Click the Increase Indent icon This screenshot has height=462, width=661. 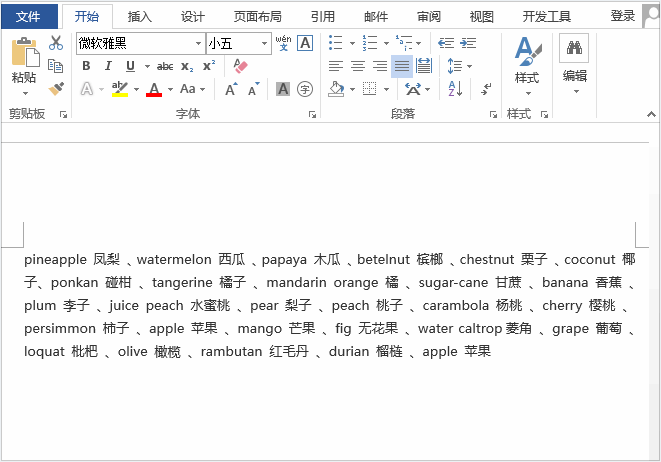coord(468,43)
